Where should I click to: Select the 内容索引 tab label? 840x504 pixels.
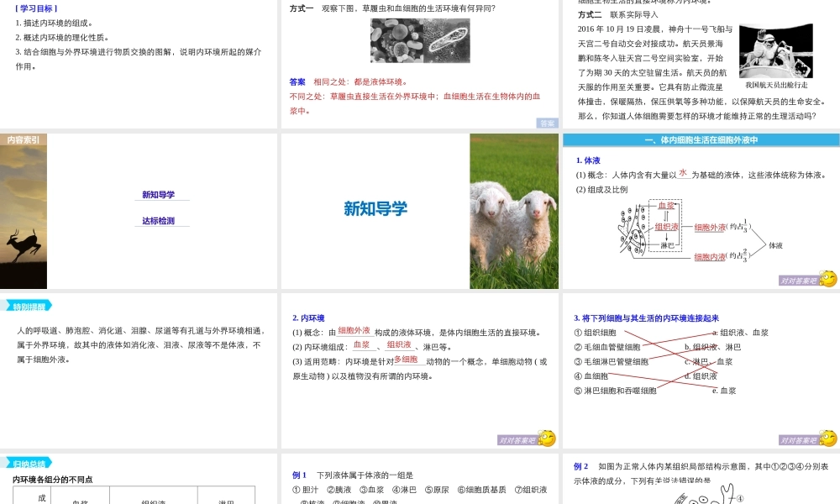(x=24, y=139)
